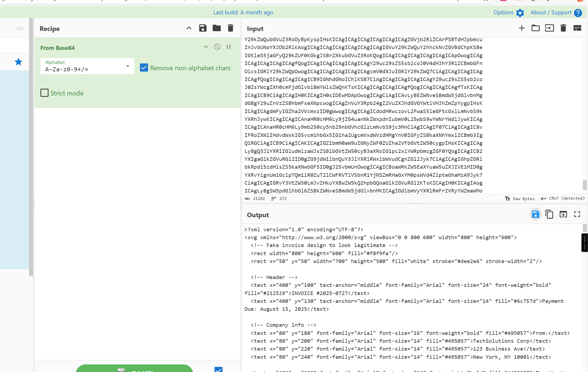
Task: Collapse the Recipe panel with the chevron
Action: (x=189, y=28)
